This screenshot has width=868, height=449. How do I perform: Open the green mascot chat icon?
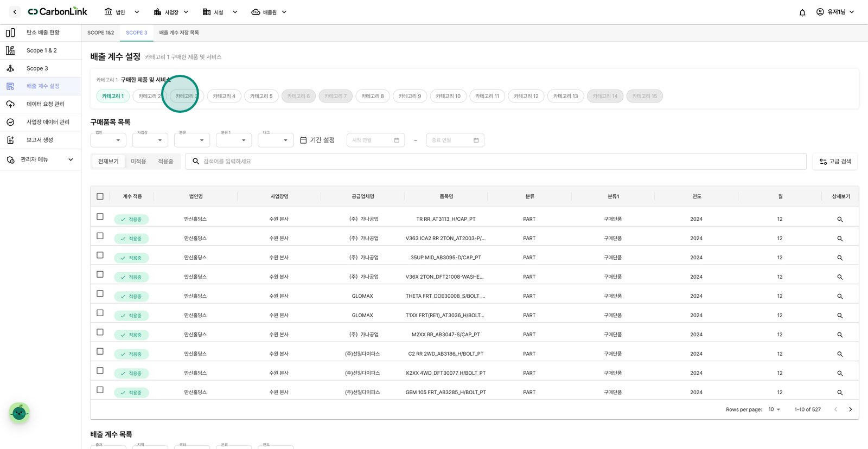(x=20, y=413)
